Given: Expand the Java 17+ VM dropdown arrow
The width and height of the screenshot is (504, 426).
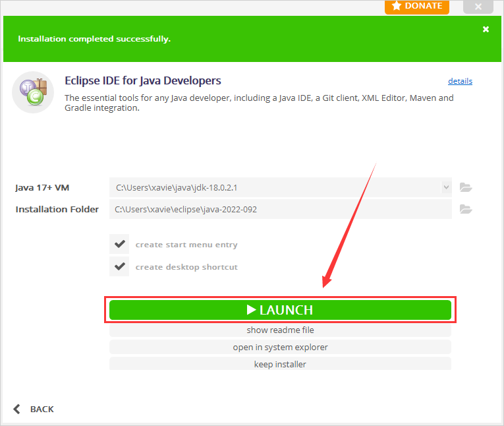Looking at the screenshot, I should pyautogui.click(x=446, y=187).
